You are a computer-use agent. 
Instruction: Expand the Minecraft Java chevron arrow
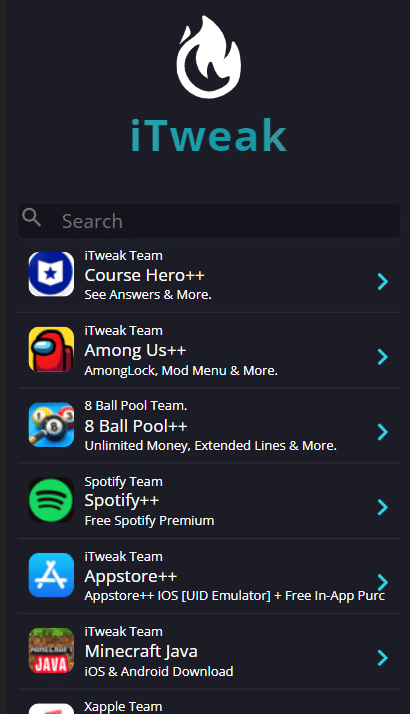pyautogui.click(x=383, y=658)
